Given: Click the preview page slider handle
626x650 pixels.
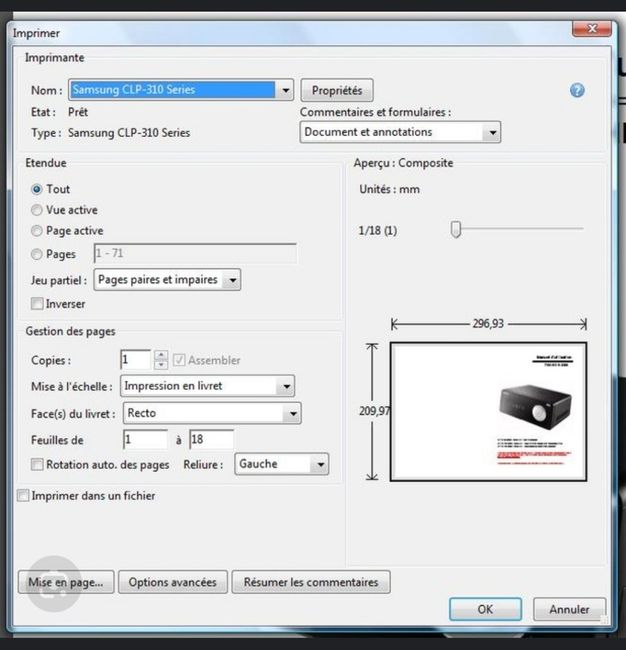Looking at the screenshot, I should tap(456, 229).
